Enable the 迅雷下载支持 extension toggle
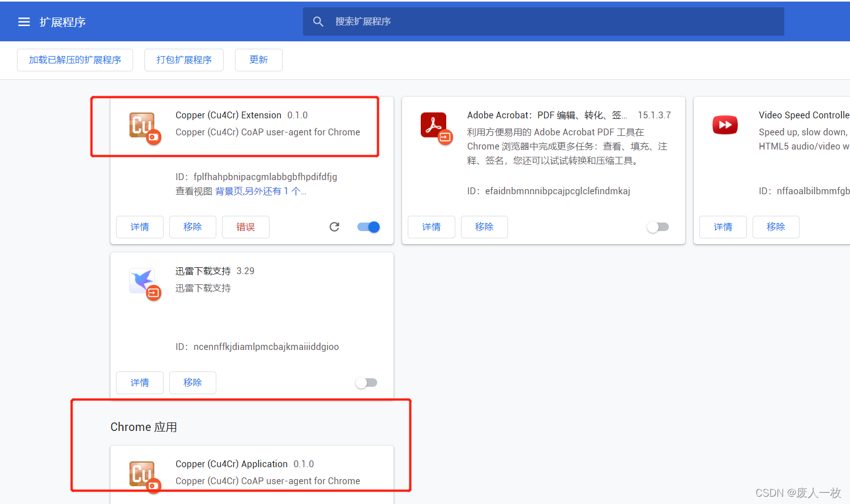850x504 pixels. click(366, 383)
